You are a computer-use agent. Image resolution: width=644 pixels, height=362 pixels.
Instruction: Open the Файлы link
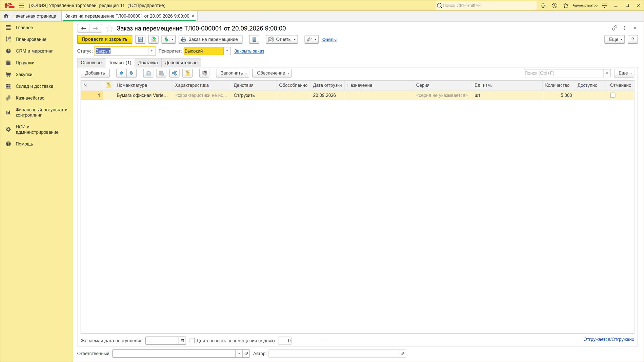[x=329, y=40]
